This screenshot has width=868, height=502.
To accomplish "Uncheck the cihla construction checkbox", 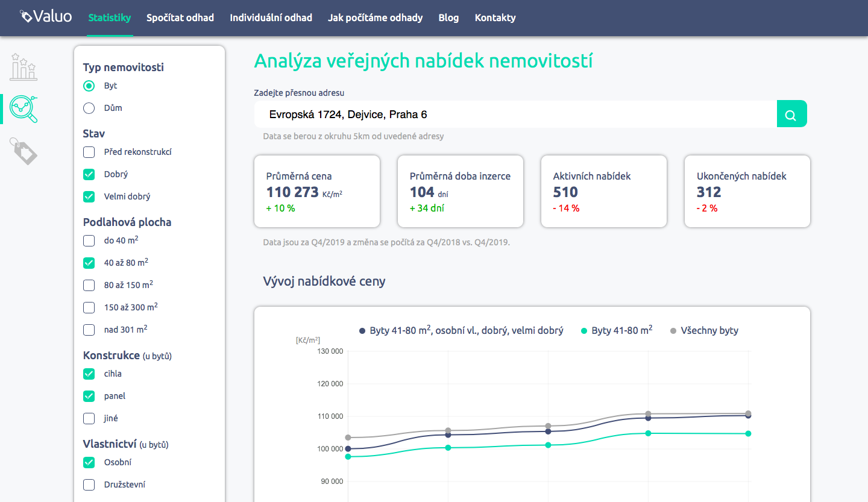I will point(89,374).
